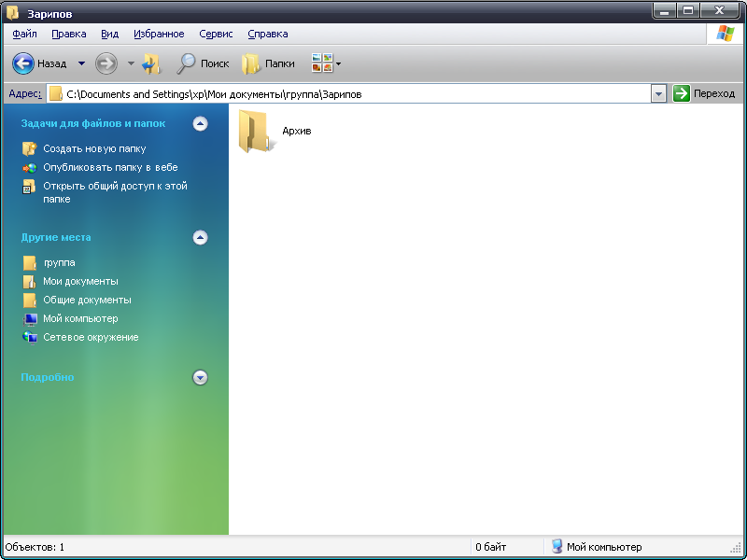Click the green Переход go button
This screenshot has width=747, height=560.
tap(704, 93)
